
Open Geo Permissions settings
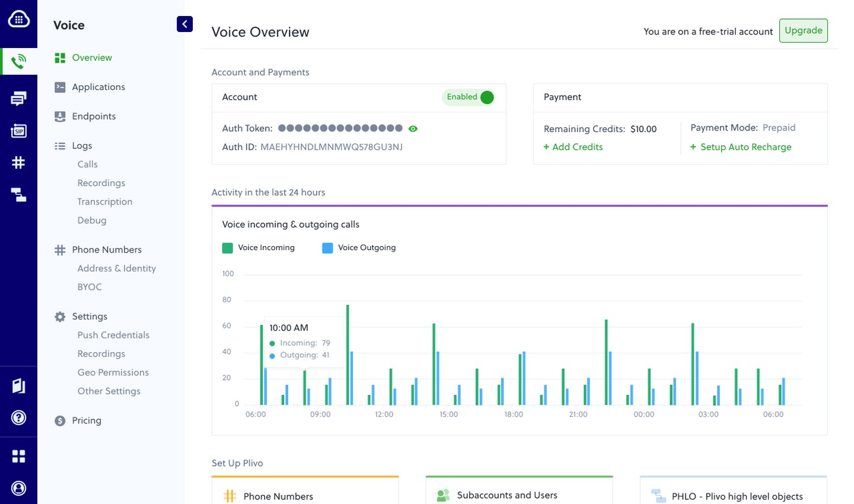[x=113, y=372]
